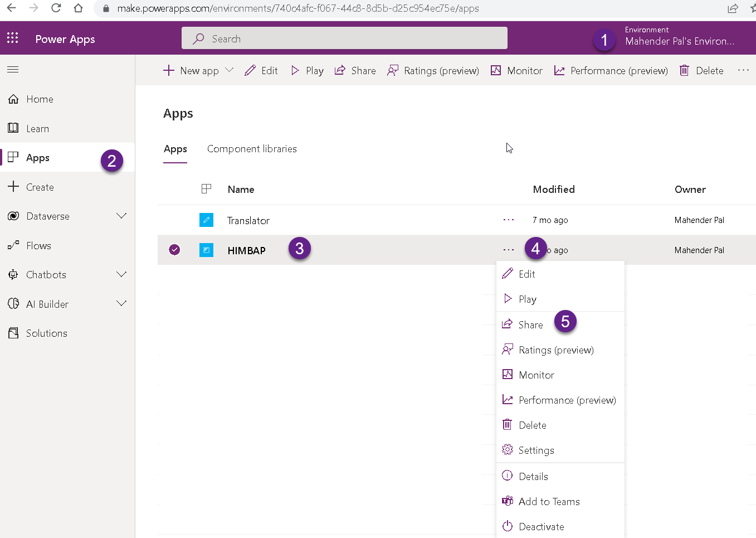Expand the Chatbots navigation section
This screenshot has height=538, width=756.
click(x=121, y=274)
